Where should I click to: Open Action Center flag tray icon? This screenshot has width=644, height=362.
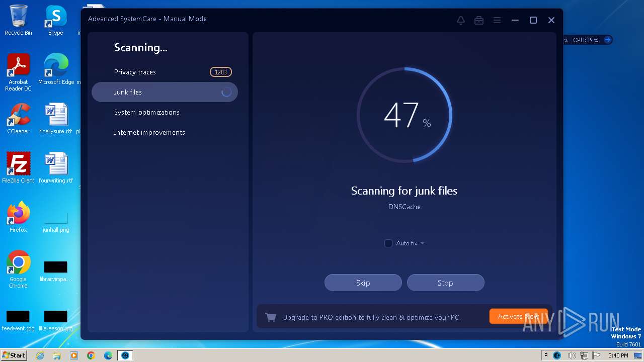(596, 355)
